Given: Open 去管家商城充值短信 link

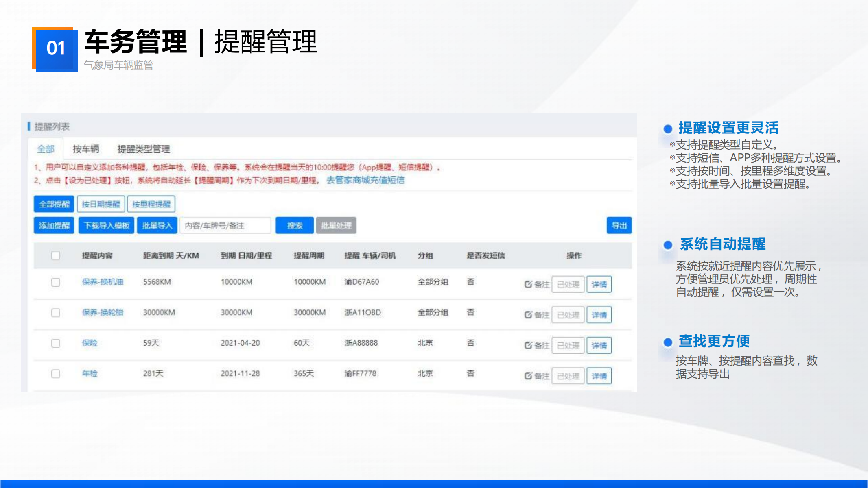Looking at the screenshot, I should coord(365,180).
